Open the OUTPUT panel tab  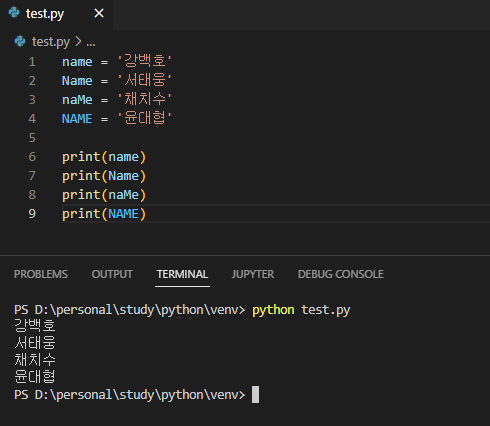(112, 274)
